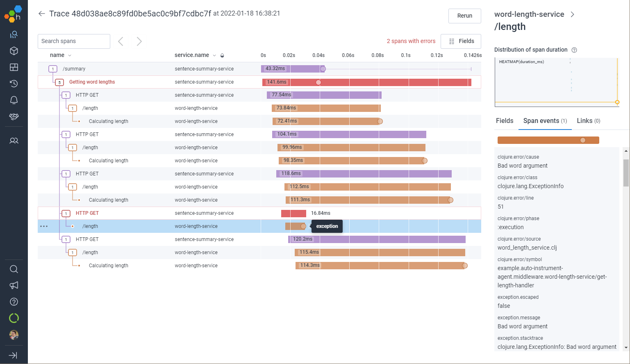630x364 pixels.
Task: Collapse the /summary span tree node
Action: 53,69
